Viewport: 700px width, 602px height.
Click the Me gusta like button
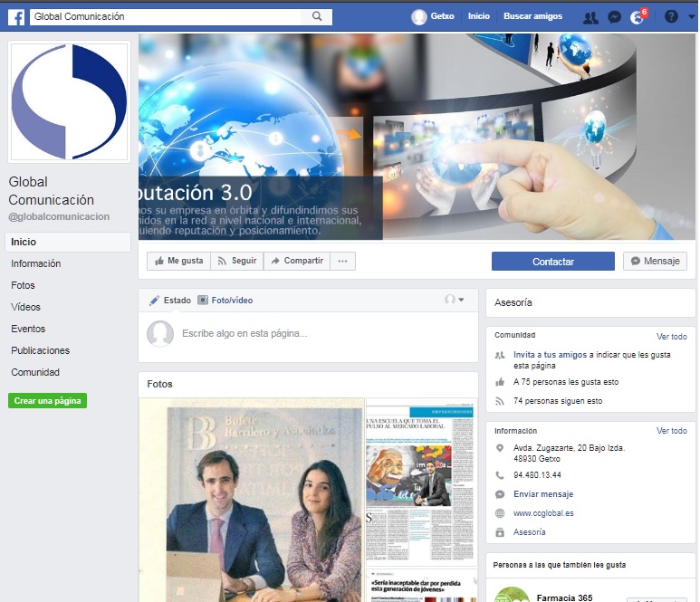click(178, 261)
